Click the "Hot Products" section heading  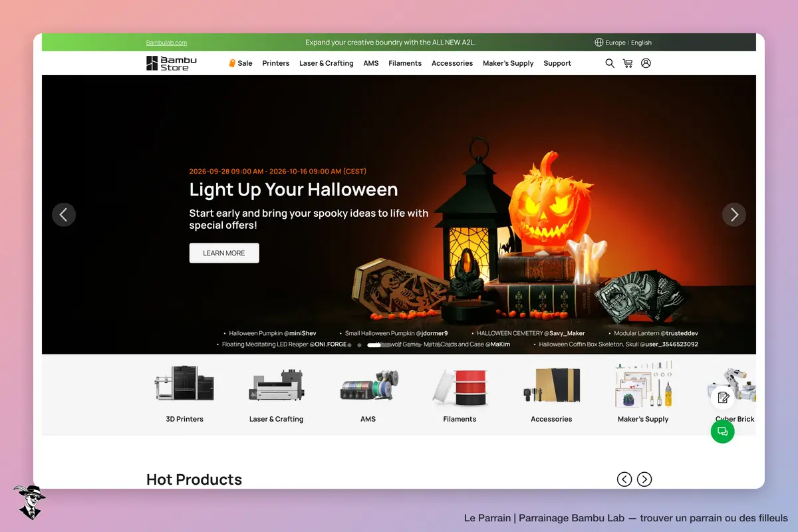pos(194,479)
